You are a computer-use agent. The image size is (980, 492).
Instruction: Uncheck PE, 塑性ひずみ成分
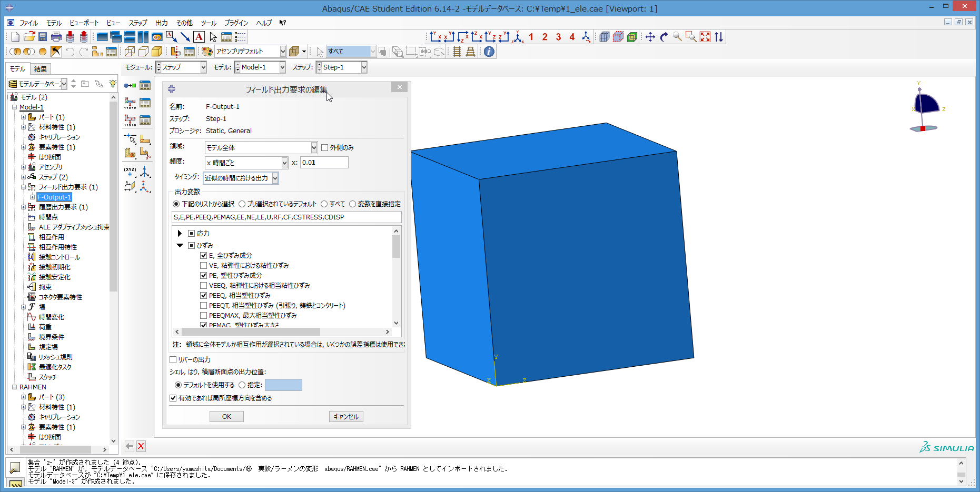[203, 276]
